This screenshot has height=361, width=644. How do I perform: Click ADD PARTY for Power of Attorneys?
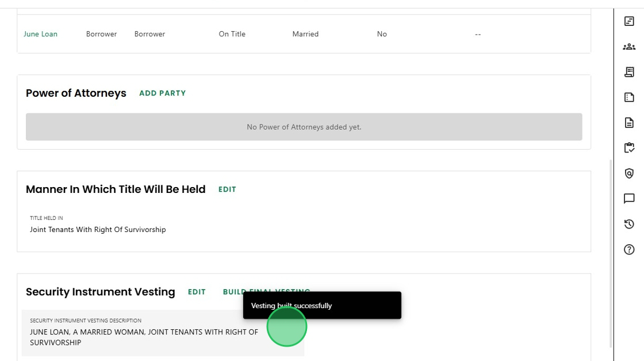click(x=162, y=93)
